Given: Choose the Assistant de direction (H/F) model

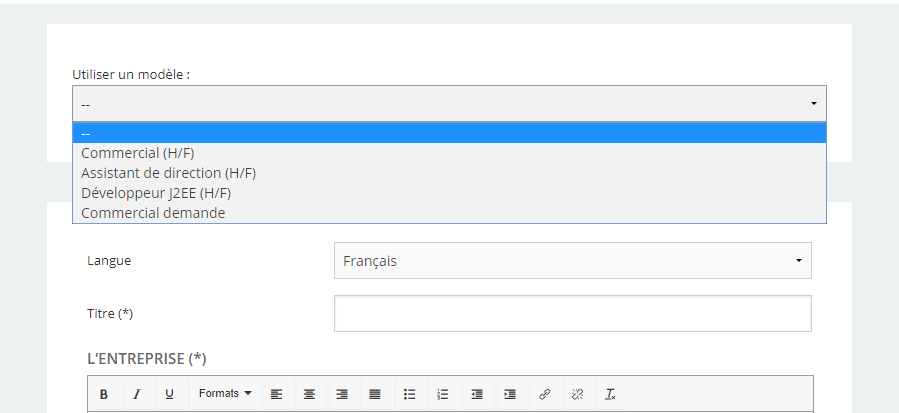Looking at the screenshot, I should click(x=450, y=173).
